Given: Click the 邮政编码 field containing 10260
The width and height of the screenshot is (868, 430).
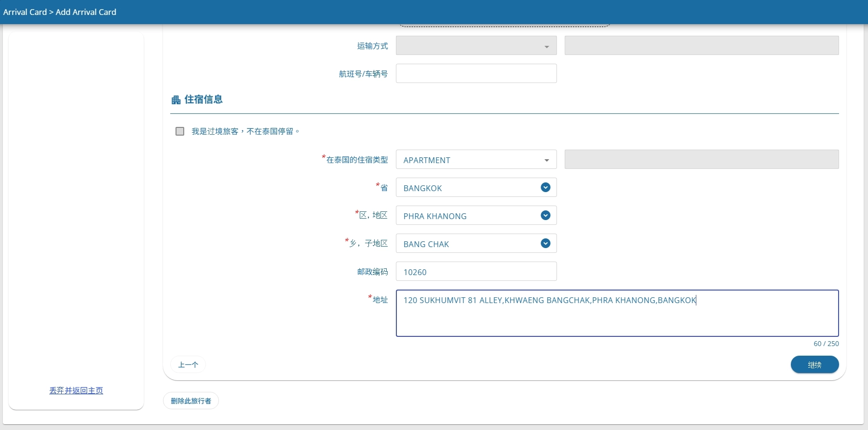Looking at the screenshot, I should [476, 271].
